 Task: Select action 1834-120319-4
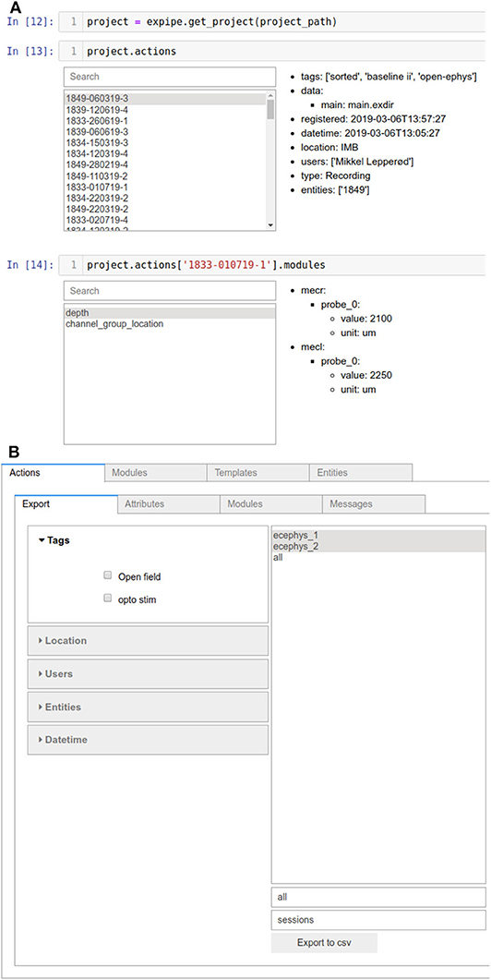click(x=165, y=153)
